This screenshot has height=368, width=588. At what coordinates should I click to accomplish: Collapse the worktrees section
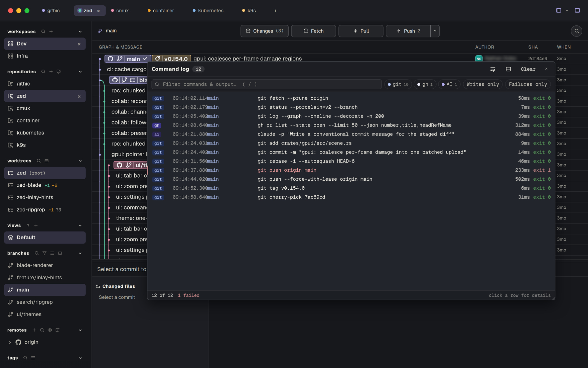(x=80, y=161)
